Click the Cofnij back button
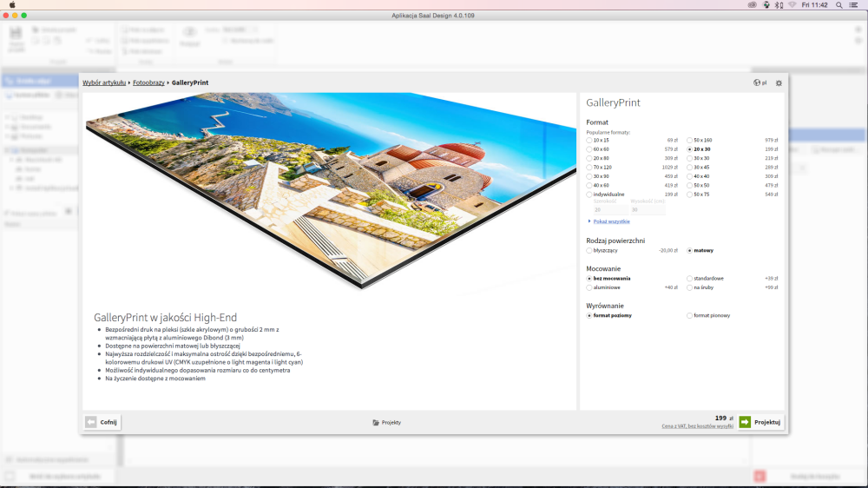 [x=102, y=422]
